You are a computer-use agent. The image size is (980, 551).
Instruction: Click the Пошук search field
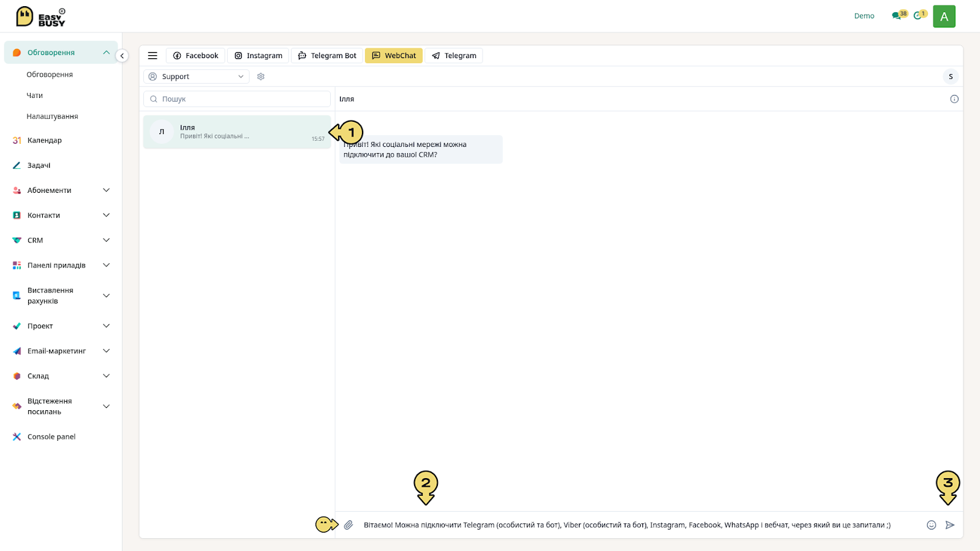tap(237, 99)
